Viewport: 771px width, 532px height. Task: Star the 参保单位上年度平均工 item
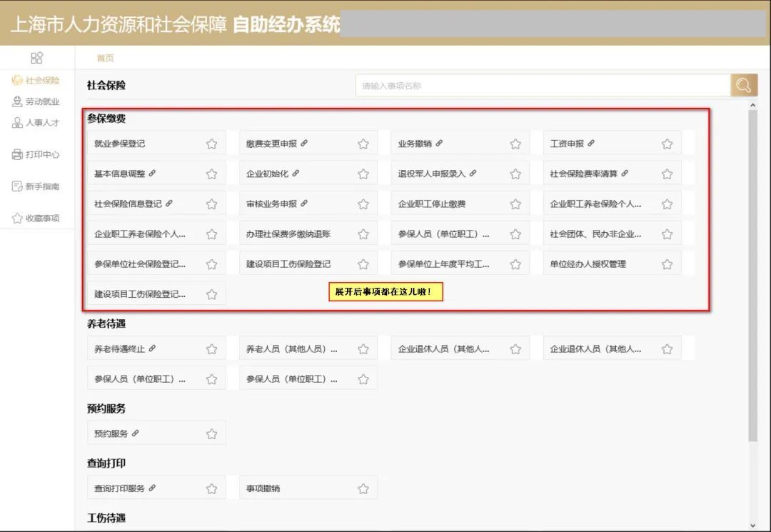click(515, 264)
